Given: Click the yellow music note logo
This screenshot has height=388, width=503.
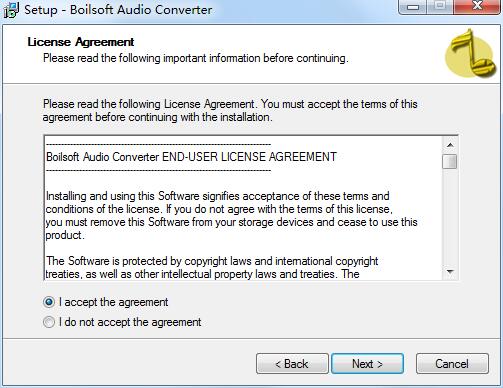Looking at the screenshot, I should [x=471, y=53].
